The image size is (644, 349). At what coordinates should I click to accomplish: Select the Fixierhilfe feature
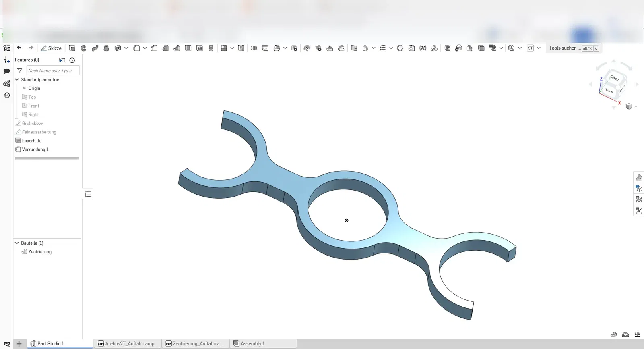(32, 141)
